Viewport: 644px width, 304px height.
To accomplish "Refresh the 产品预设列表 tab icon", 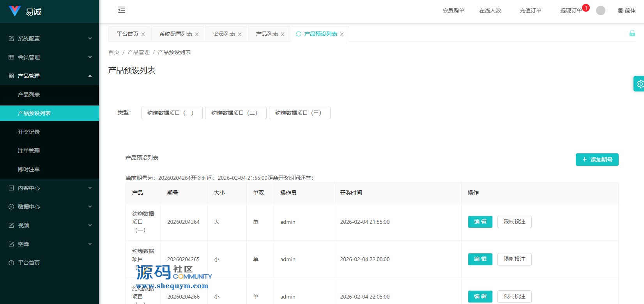I will click(x=299, y=34).
